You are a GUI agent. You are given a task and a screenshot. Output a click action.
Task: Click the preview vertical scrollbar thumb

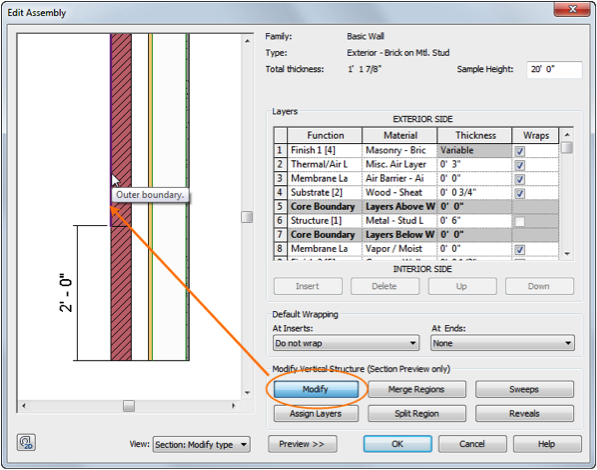[x=247, y=217]
